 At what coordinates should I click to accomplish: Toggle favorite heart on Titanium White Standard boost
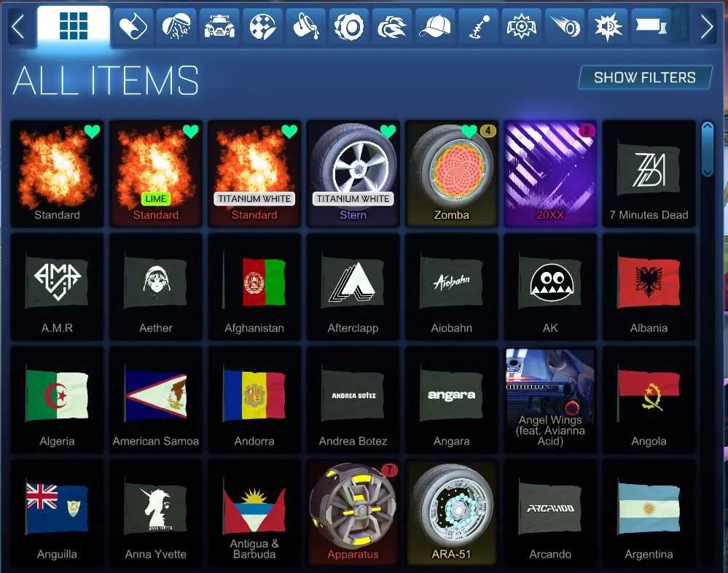click(289, 131)
